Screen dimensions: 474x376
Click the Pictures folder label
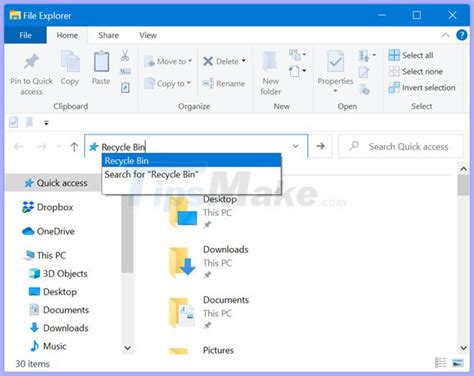point(218,350)
